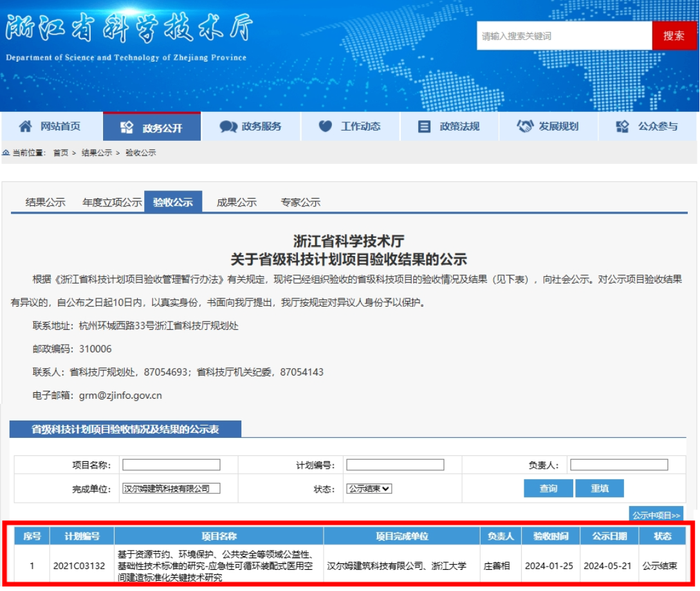Image resolution: width=700 pixels, height=591 pixels.
Task: Click the home icon beside 网站首页
Action: click(26, 127)
